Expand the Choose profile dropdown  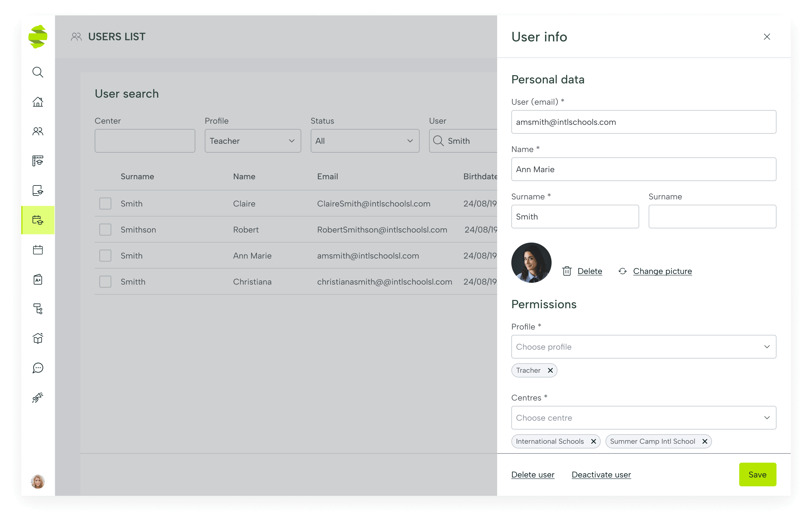tap(643, 347)
